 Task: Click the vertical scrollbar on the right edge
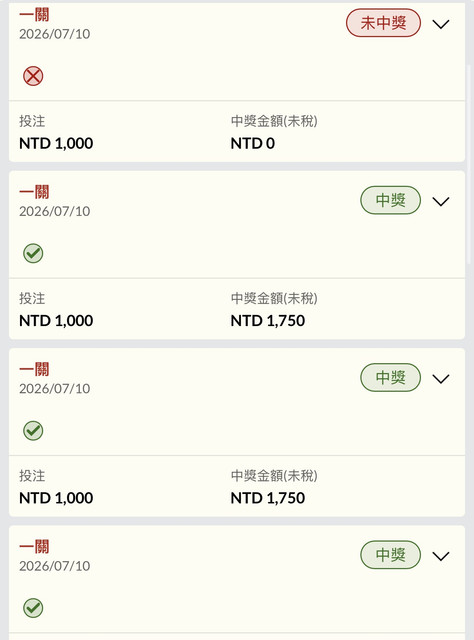click(468, 163)
